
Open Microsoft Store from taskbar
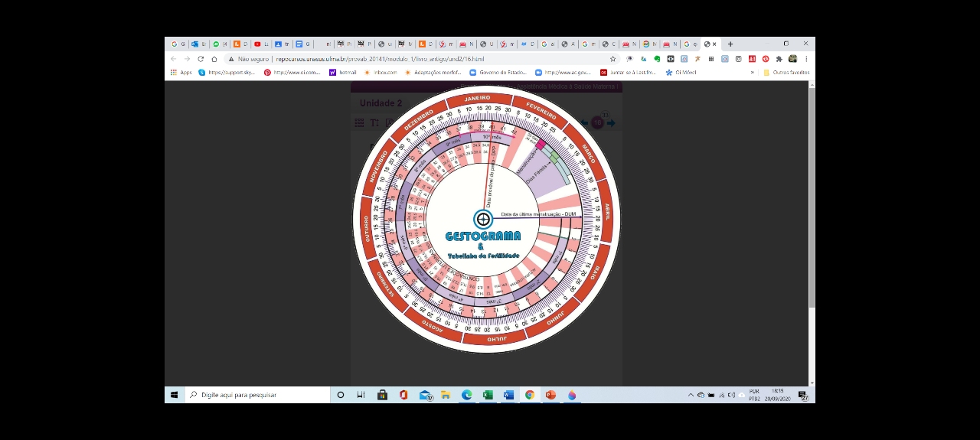(383, 395)
